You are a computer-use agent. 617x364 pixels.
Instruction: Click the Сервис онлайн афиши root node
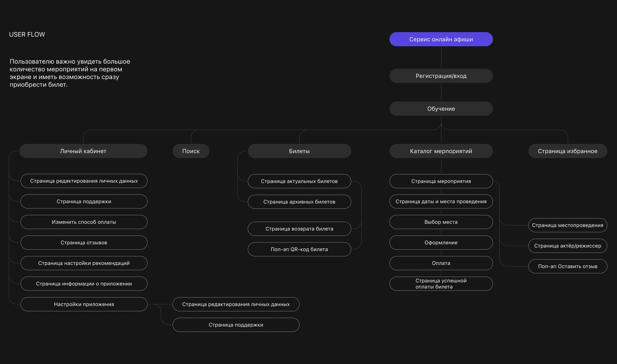tap(441, 39)
